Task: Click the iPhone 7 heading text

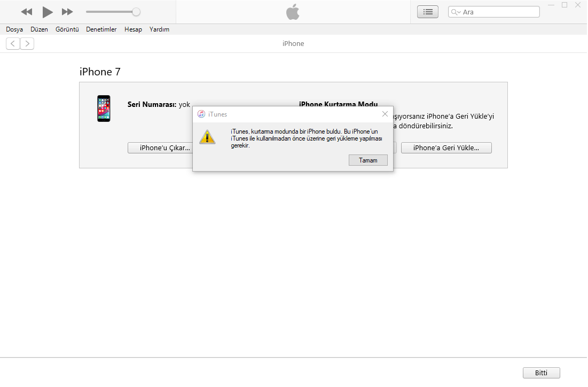Action: tap(100, 72)
